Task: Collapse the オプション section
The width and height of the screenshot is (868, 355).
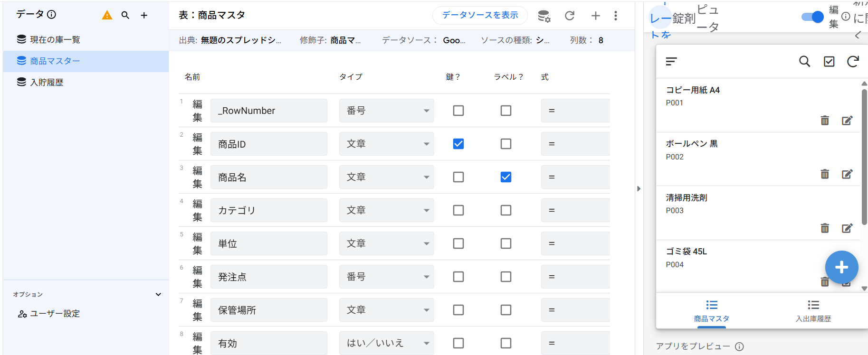Action: tap(158, 294)
